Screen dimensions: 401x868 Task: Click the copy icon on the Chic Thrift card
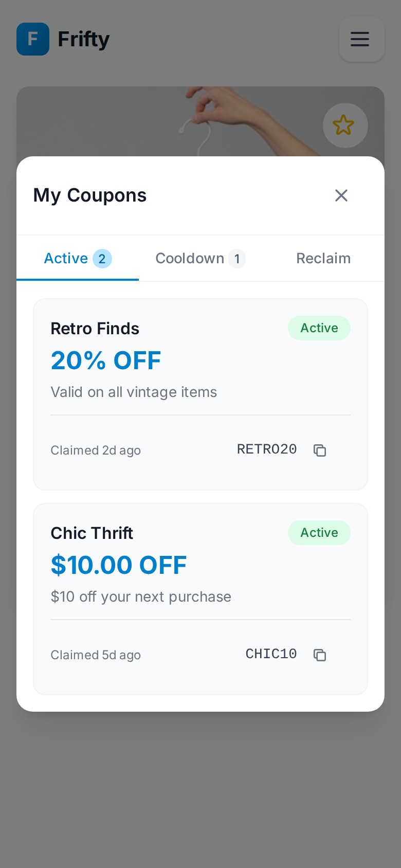click(320, 655)
